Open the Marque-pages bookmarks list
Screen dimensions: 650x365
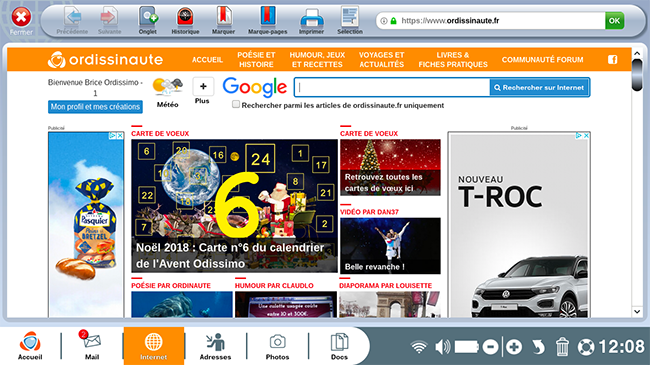267,20
